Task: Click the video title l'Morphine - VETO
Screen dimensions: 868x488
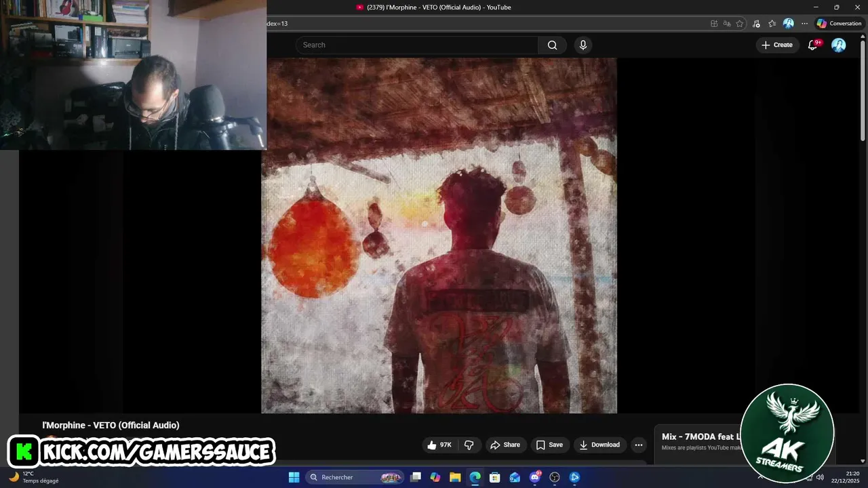Action: tap(111, 425)
